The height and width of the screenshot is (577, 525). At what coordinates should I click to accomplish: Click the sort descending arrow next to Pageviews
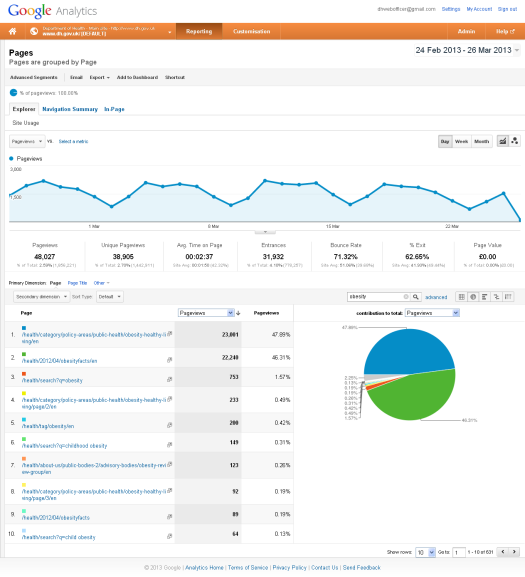tap(238, 313)
